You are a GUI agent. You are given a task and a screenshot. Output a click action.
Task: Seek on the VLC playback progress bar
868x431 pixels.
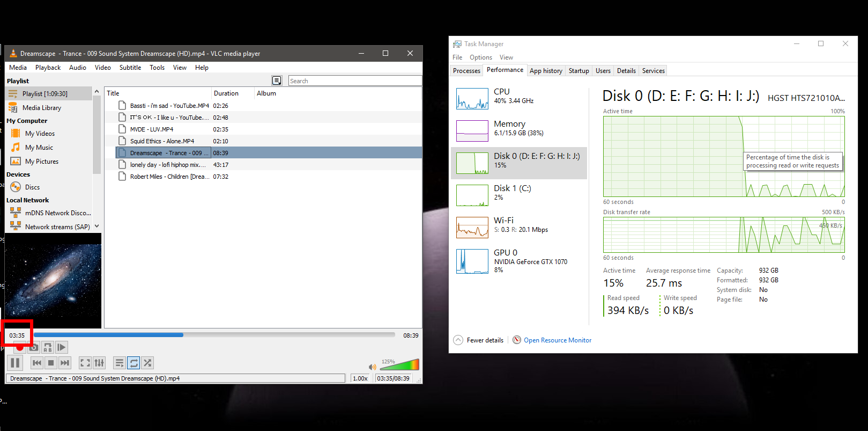214,335
